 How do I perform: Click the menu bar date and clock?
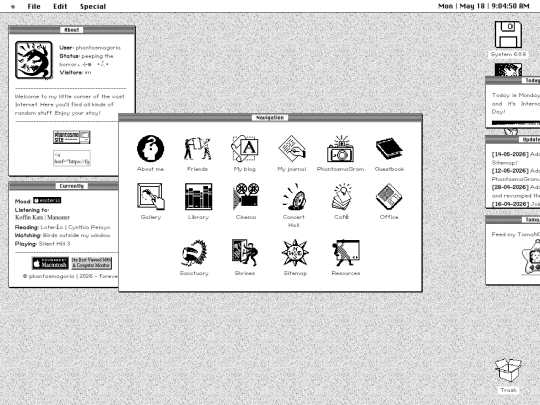click(484, 6)
